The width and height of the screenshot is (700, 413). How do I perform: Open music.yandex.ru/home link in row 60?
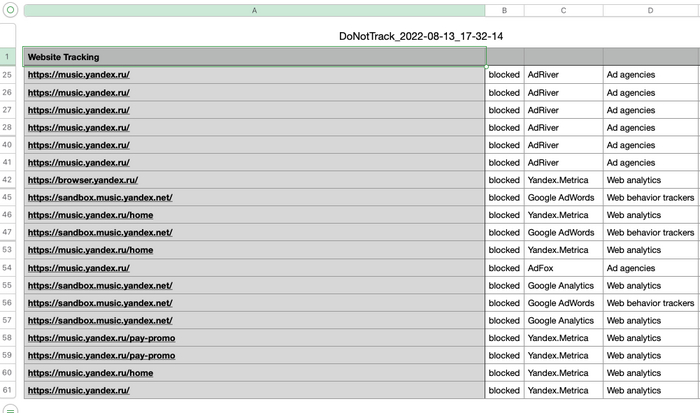click(x=90, y=373)
